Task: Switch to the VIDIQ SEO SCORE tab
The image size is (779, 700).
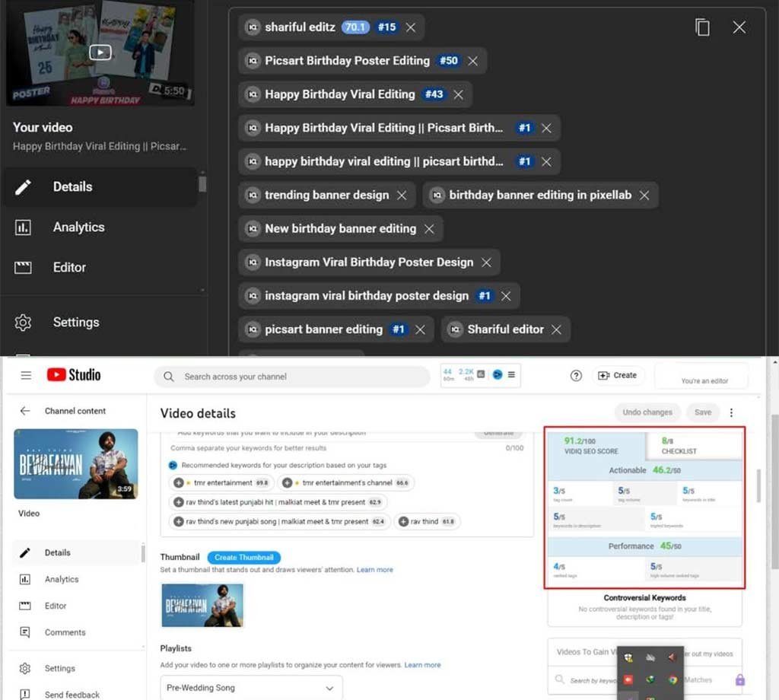Action: pos(596,446)
